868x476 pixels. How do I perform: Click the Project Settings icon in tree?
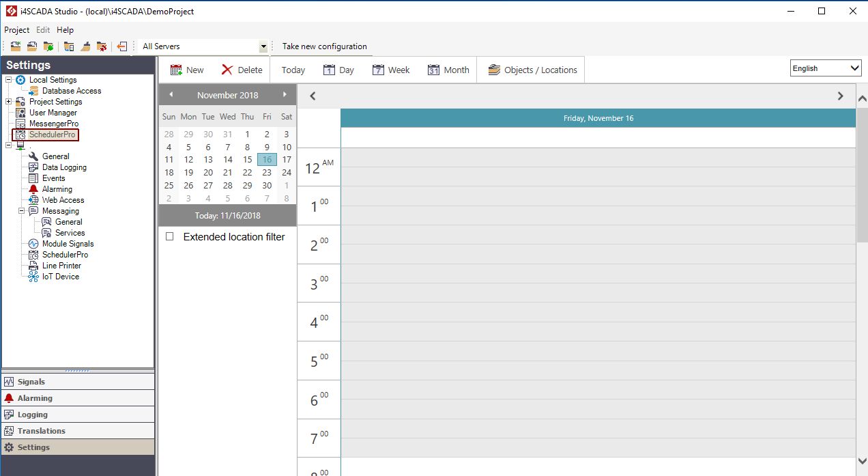[x=20, y=102]
